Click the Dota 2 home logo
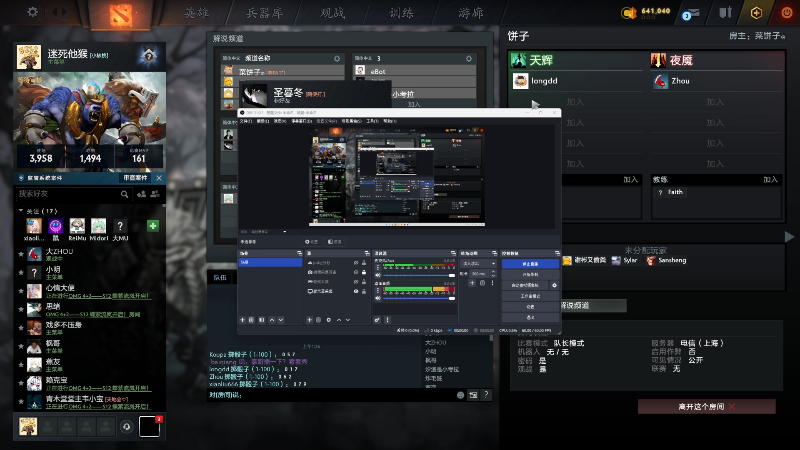The image size is (800, 450). pos(121,14)
